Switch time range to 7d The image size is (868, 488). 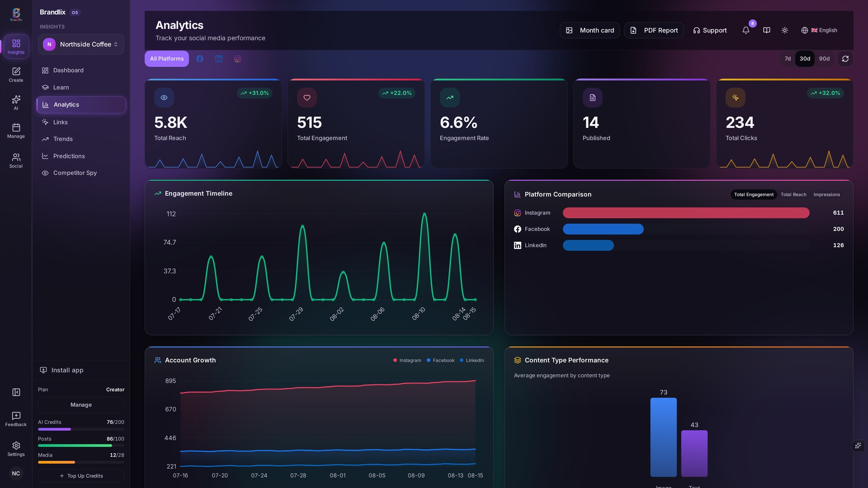click(x=788, y=59)
